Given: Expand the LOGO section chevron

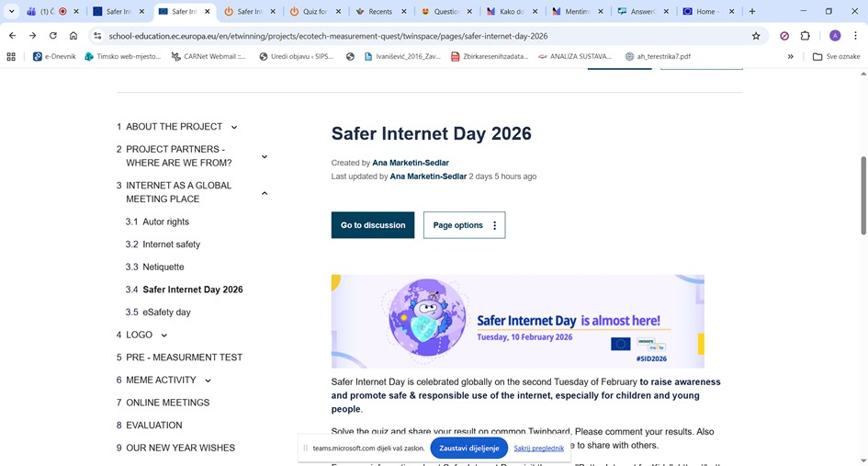Looking at the screenshot, I should 164,335.
